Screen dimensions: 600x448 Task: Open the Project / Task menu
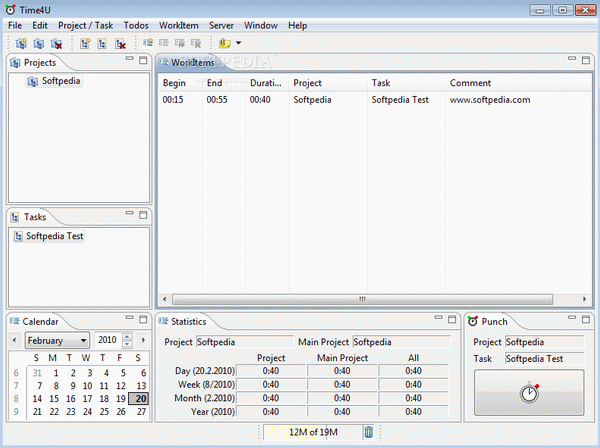[85, 26]
